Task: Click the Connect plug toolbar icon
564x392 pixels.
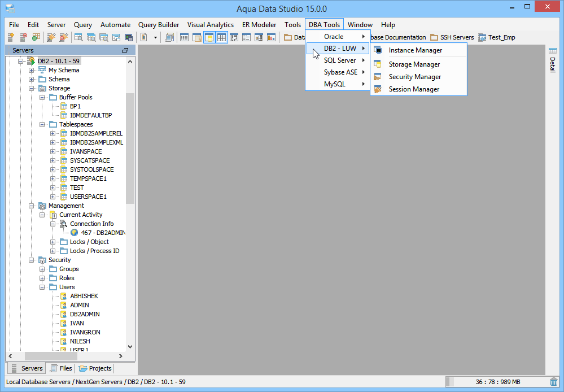Action: tap(51, 37)
